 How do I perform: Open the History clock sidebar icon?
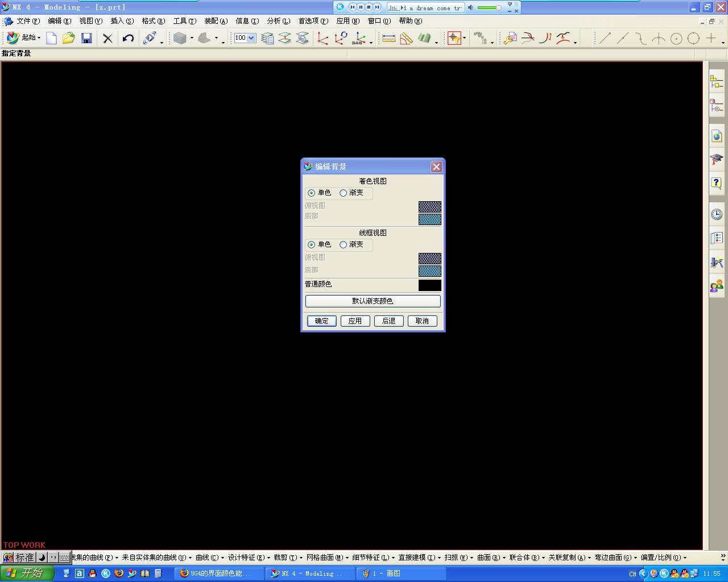tap(717, 214)
